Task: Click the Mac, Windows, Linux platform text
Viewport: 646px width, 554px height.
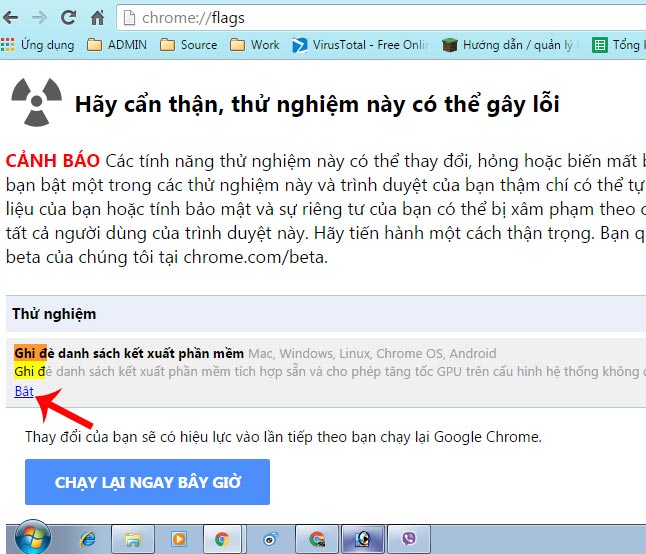Action: tap(372, 353)
